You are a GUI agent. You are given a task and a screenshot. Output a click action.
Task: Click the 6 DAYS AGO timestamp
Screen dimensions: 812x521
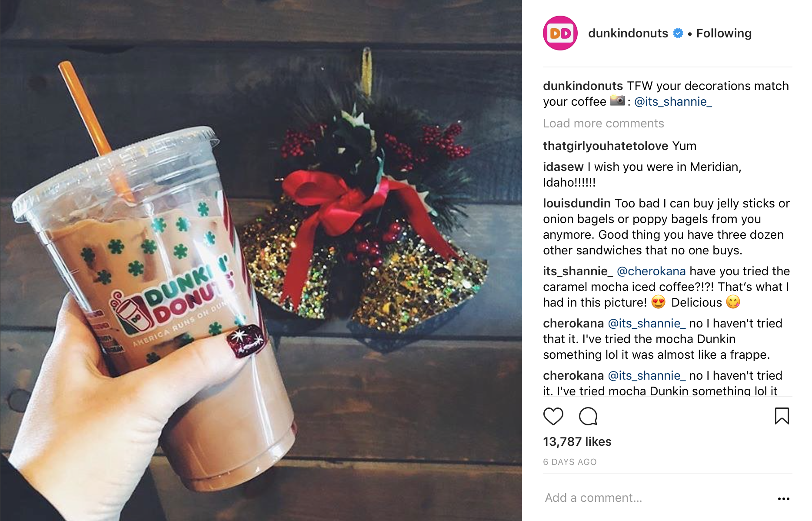(569, 462)
